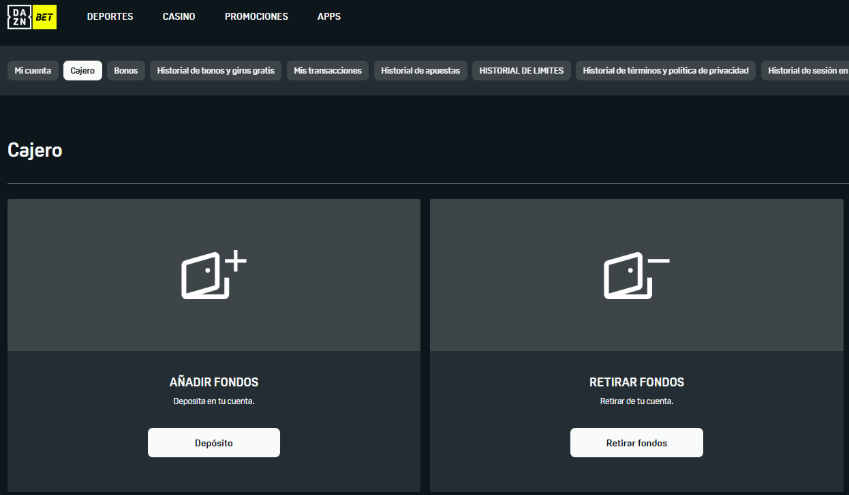The image size is (849, 495).
Task: Open the APPS menu item
Action: point(329,17)
